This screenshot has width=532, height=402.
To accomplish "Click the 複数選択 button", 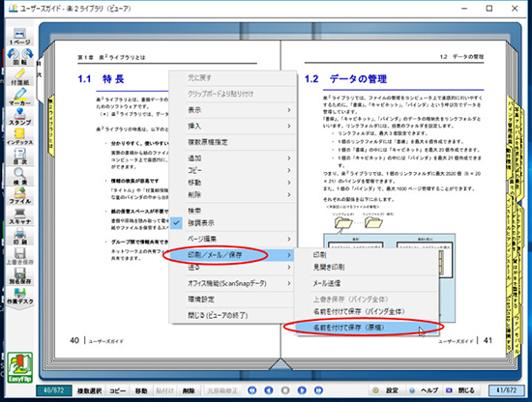I will click(x=89, y=390).
